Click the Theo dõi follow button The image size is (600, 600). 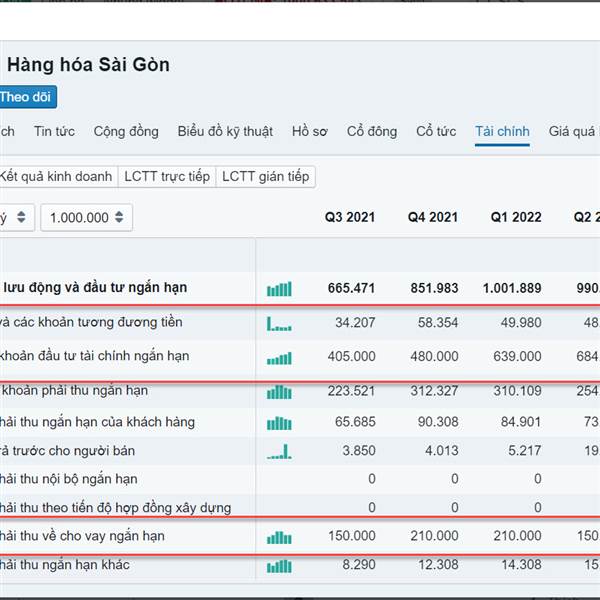pos(27,97)
